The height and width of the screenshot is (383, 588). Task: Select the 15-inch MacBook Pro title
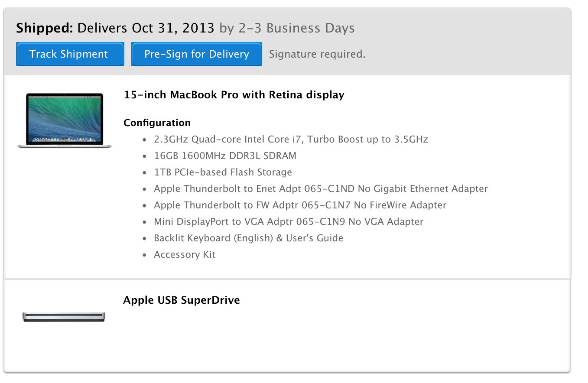(x=234, y=95)
